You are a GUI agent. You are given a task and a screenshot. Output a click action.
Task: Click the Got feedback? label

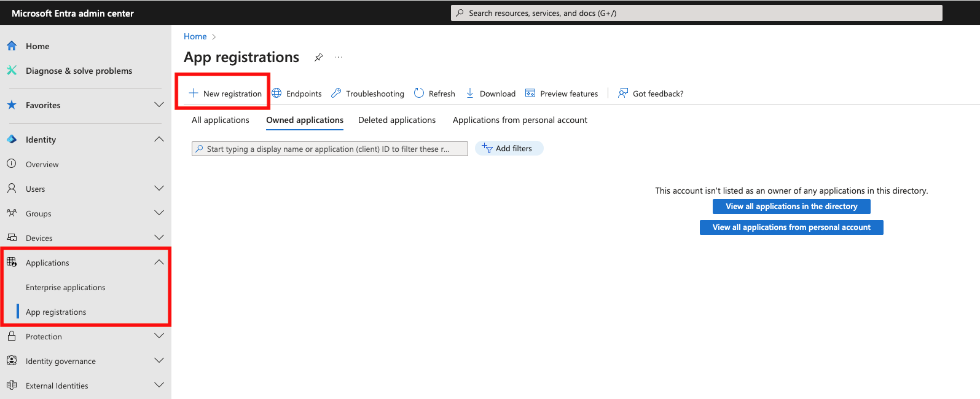[658, 93]
